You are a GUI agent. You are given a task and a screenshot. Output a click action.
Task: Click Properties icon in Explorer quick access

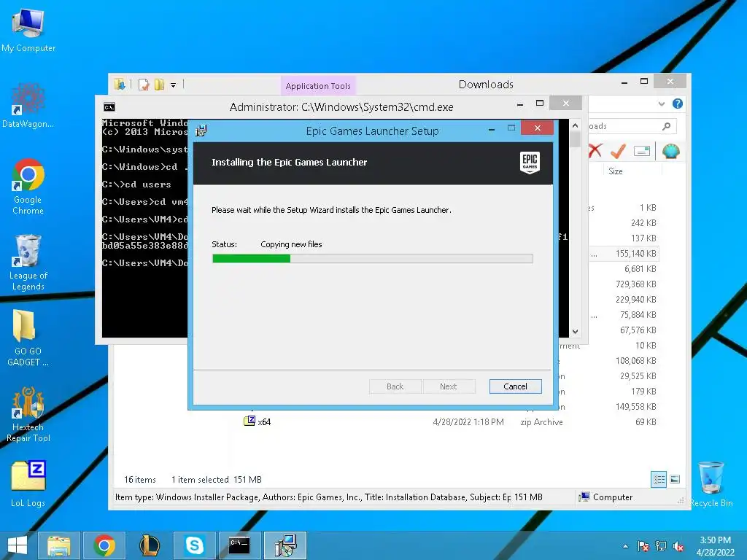pyautogui.click(x=144, y=85)
